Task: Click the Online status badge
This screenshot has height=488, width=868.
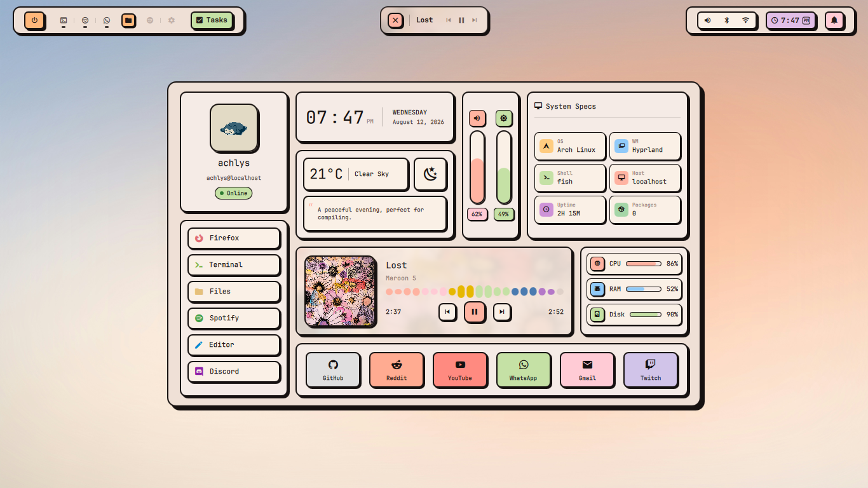Action: (x=233, y=193)
